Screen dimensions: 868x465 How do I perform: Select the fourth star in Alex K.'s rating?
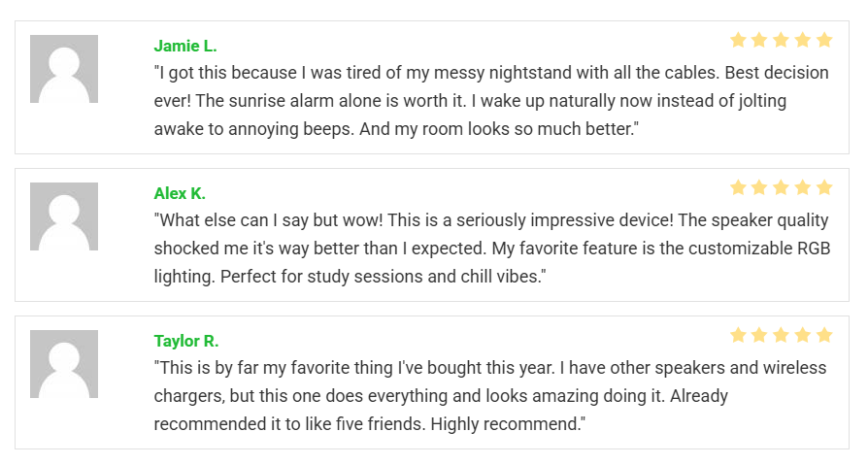[803, 187]
